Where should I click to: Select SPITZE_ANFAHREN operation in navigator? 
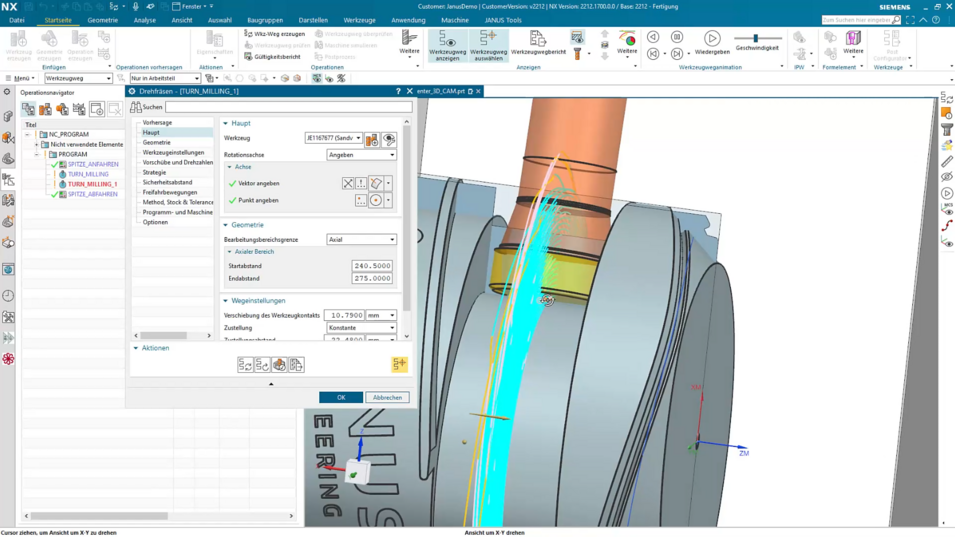click(93, 164)
